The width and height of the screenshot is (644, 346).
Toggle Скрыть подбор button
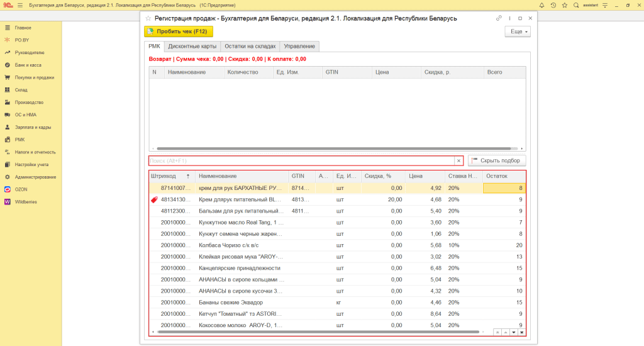(x=497, y=160)
